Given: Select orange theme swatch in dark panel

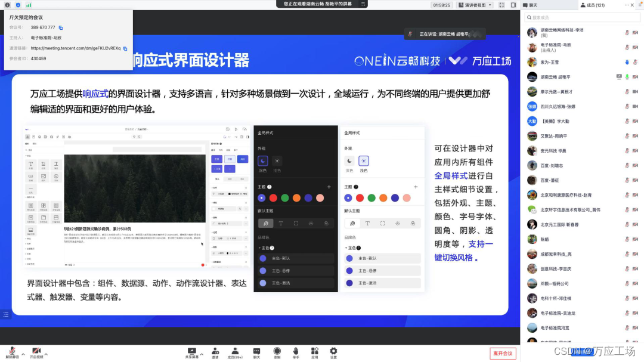Looking at the screenshot, I should (296, 198).
